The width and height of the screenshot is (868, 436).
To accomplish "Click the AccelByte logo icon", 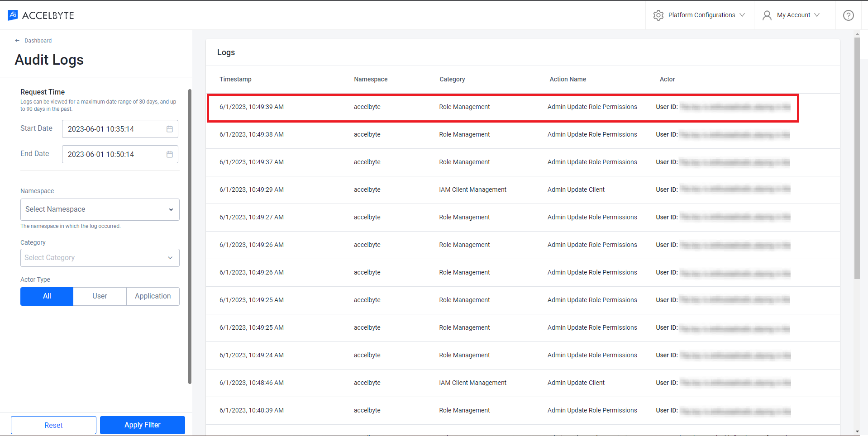I will (x=13, y=15).
